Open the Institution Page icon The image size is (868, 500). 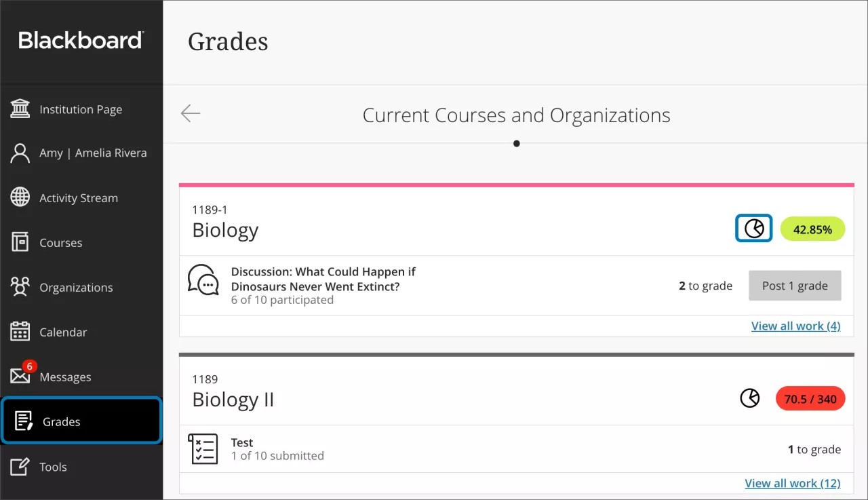(20, 109)
